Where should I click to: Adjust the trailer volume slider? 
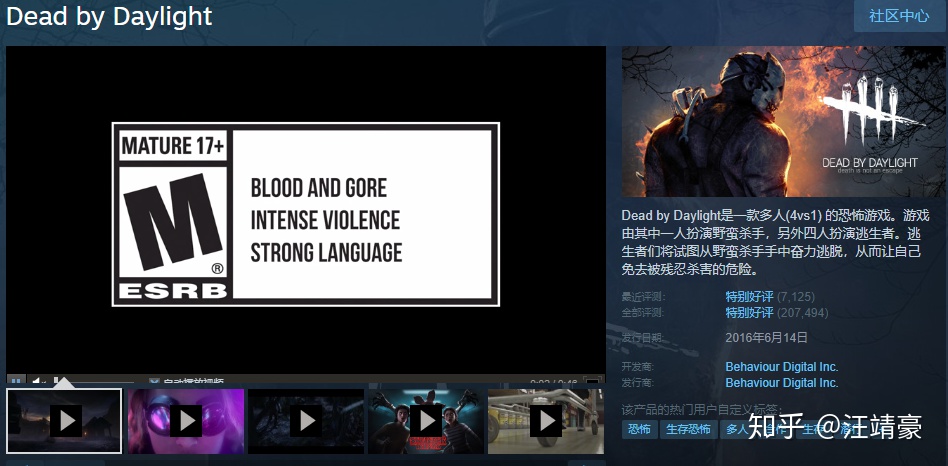(x=94, y=382)
